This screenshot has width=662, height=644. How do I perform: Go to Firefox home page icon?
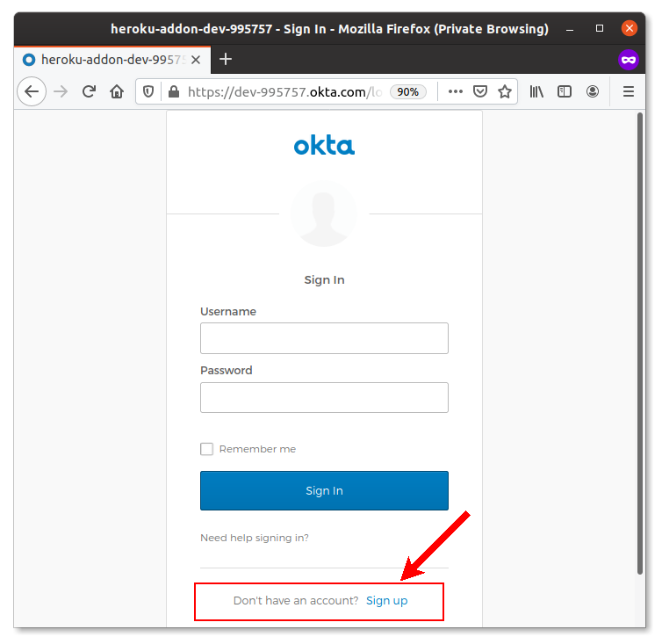tap(117, 91)
